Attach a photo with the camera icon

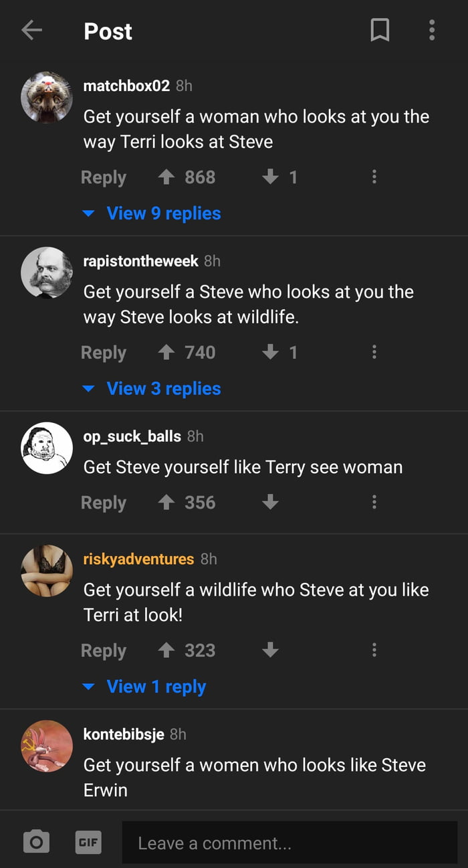click(x=36, y=841)
